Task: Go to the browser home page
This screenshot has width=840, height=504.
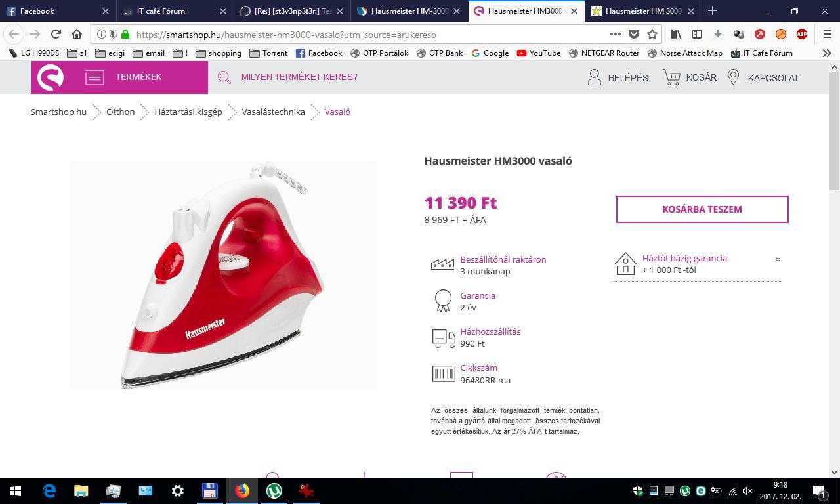Action: pos(77,34)
